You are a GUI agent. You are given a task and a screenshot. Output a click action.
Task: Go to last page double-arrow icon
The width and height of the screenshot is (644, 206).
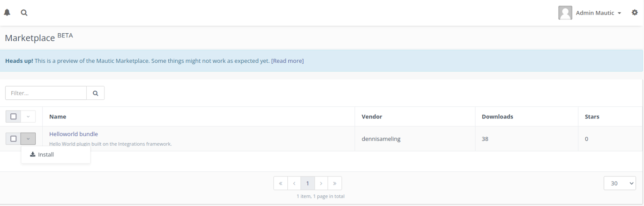[x=335, y=184]
